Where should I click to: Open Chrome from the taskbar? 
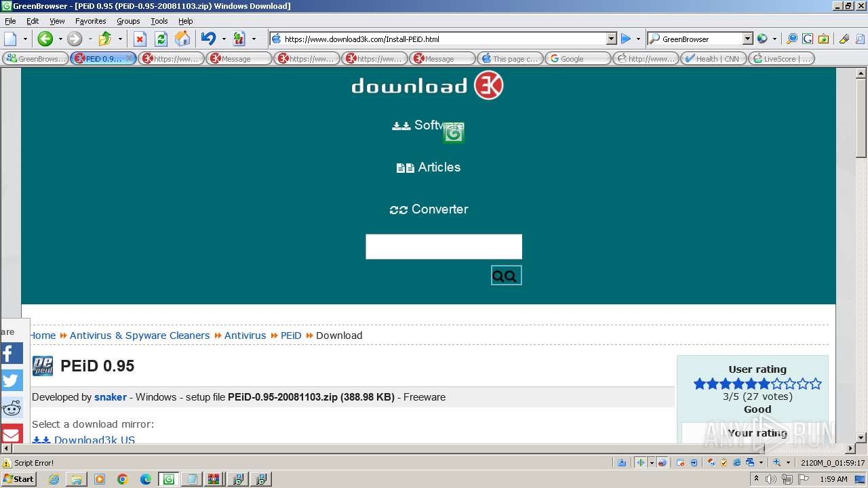click(x=123, y=479)
